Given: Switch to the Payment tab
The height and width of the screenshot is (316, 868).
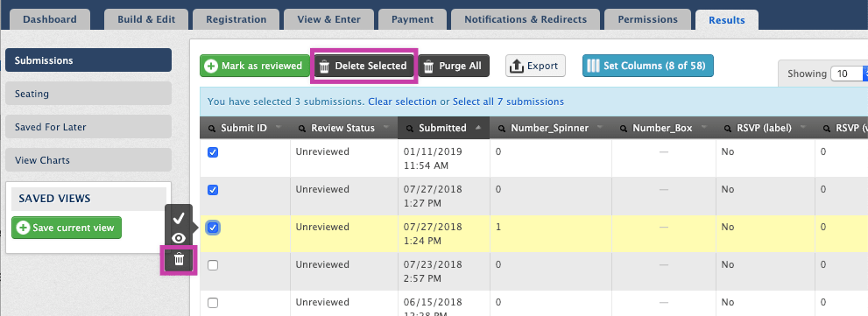Looking at the screenshot, I should pyautogui.click(x=413, y=19).
